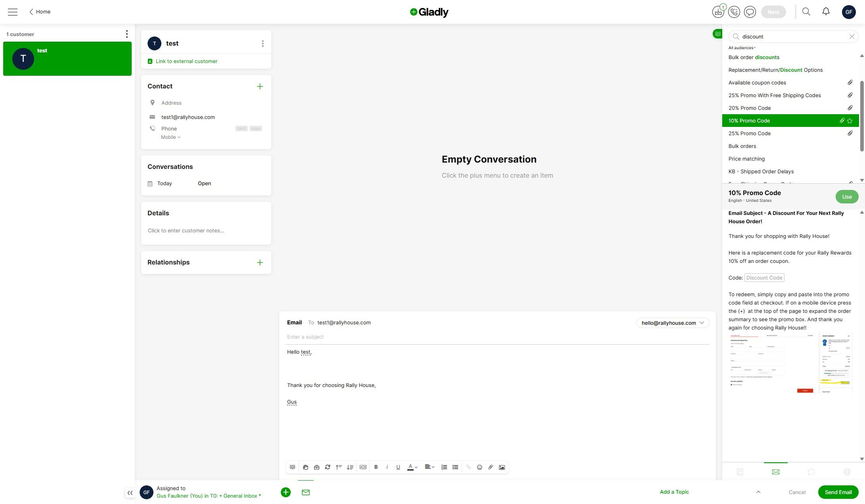The image size is (865, 504).
Task: Click Add a Topic
Action: [674, 492]
